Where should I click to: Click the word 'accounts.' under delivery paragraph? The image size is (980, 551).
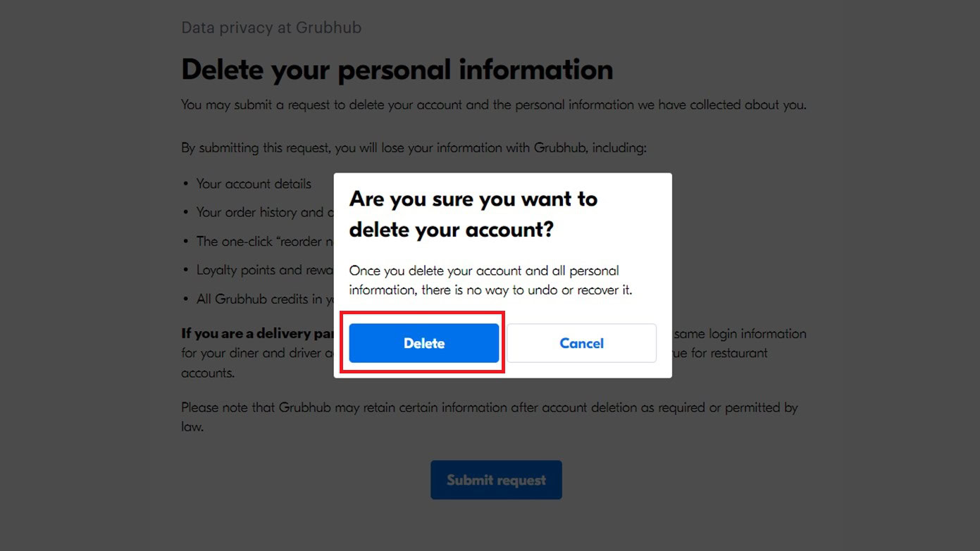click(x=208, y=373)
